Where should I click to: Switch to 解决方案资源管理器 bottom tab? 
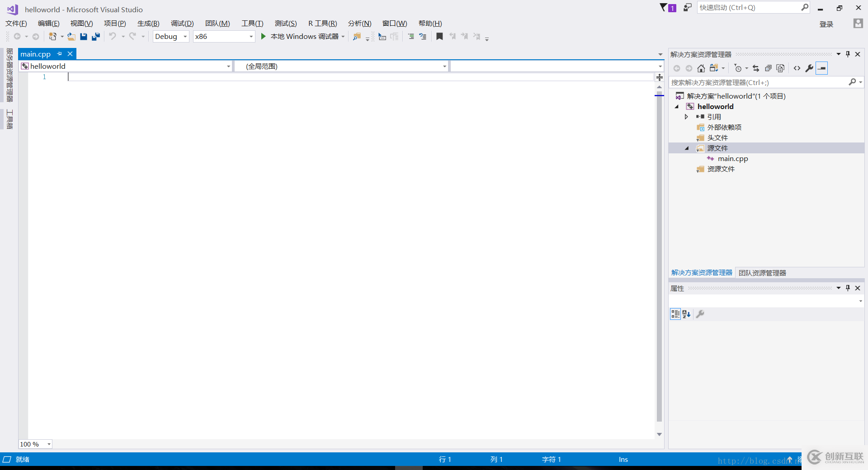702,273
